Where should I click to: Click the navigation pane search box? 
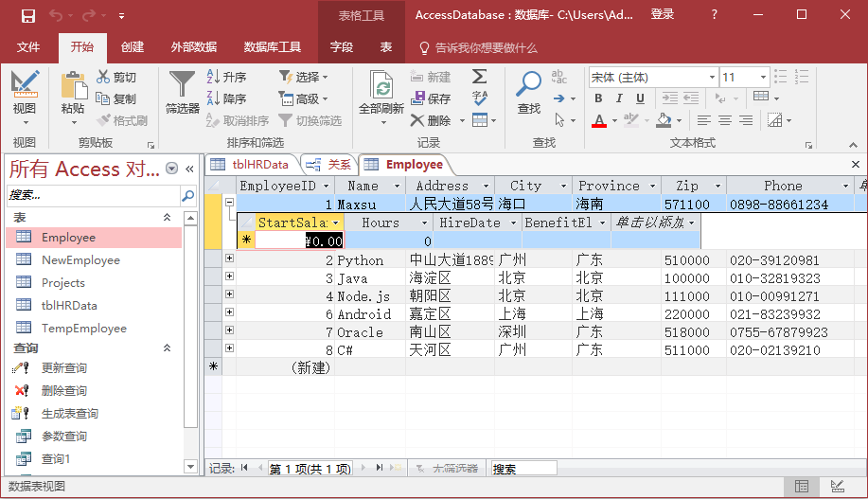click(91, 194)
